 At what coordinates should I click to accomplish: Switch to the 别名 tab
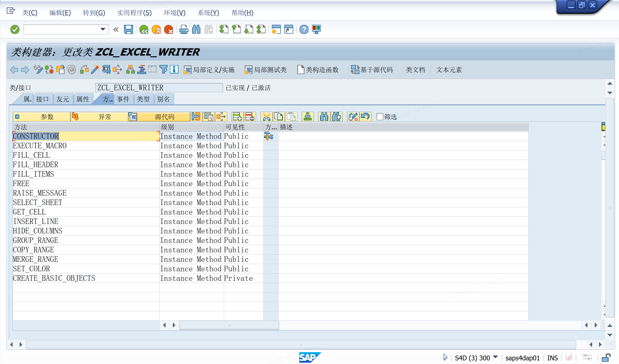(163, 99)
